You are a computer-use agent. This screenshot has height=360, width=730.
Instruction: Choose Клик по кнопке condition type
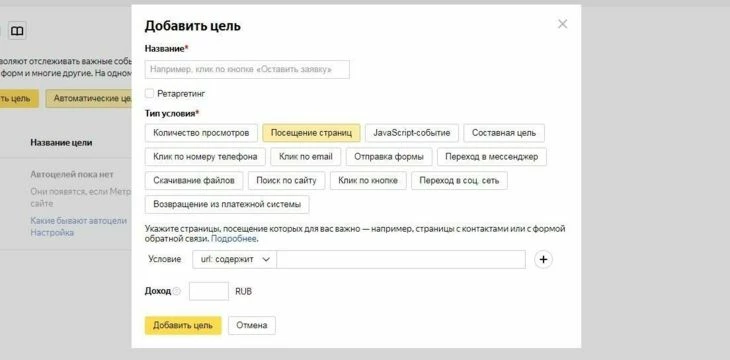click(368, 181)
